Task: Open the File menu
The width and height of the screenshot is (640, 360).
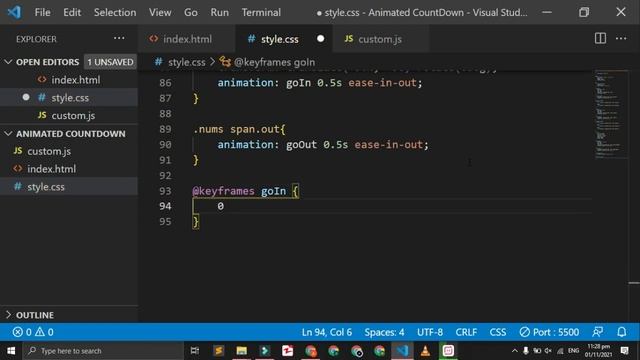Action: coord(42,12)
